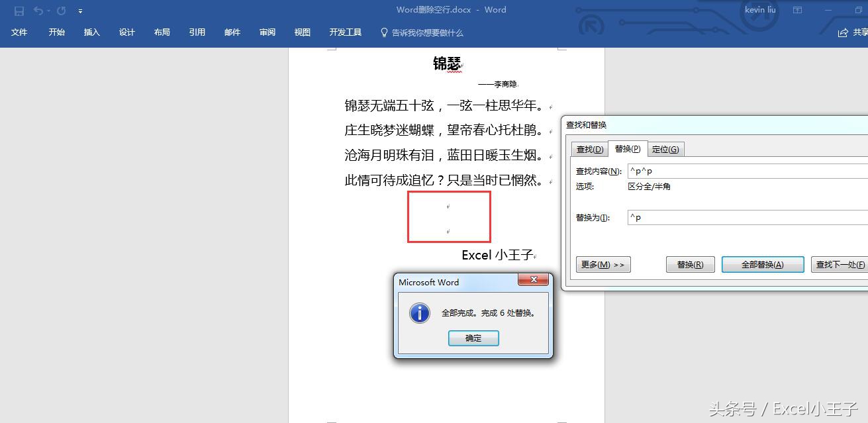The width and height of the screenshot is (868, 423).
Task: Click the 共享 share button
Action: [853, 32]
